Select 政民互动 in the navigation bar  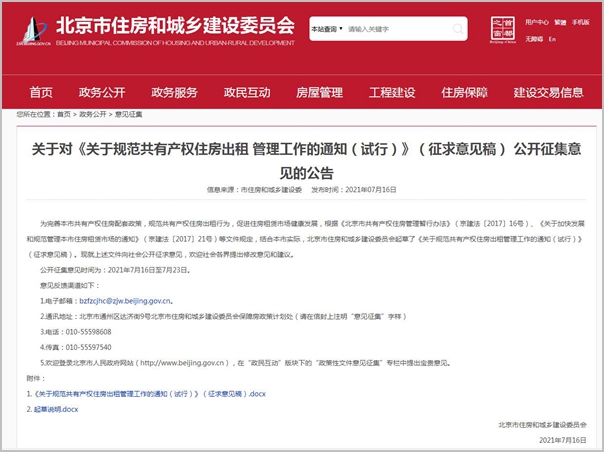pyautogui.click(x=247, y=92)
